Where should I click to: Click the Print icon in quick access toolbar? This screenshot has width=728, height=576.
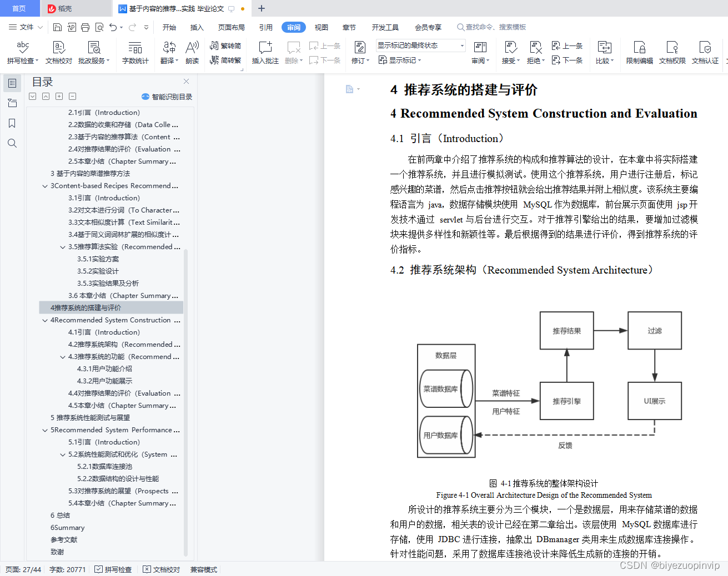(x=85, y=27)
